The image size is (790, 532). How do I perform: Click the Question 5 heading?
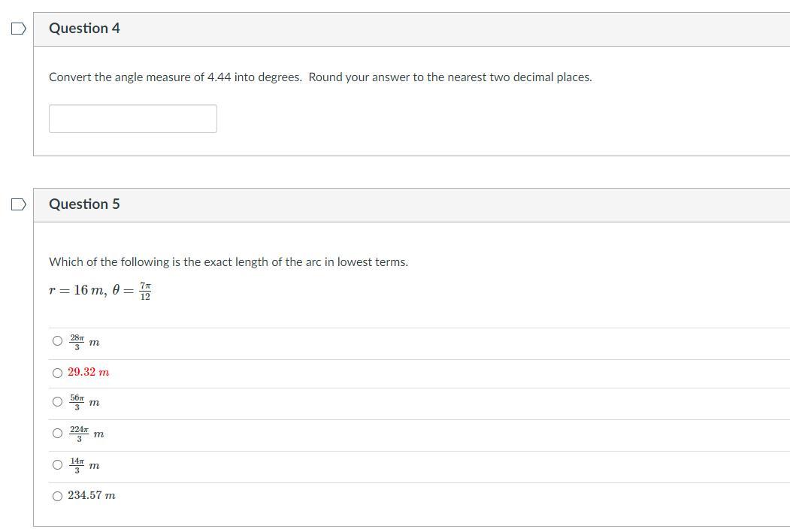tap(84, 204)
